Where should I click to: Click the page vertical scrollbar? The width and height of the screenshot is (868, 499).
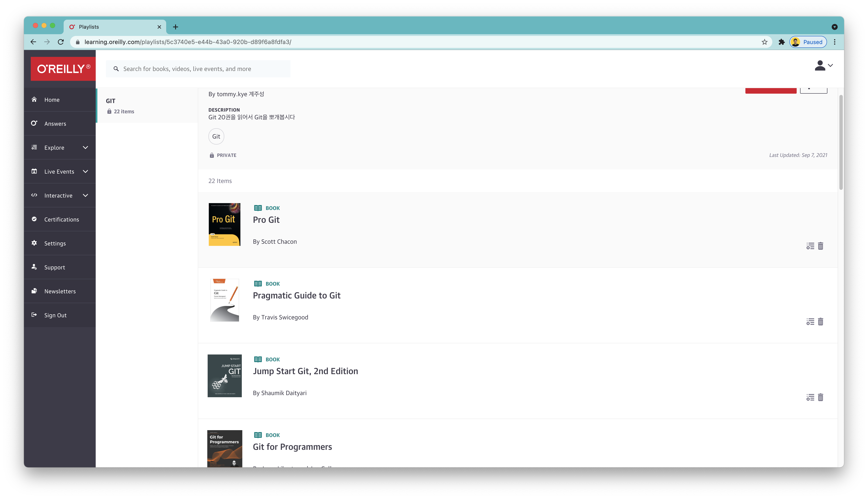click(x=841, y=142)
